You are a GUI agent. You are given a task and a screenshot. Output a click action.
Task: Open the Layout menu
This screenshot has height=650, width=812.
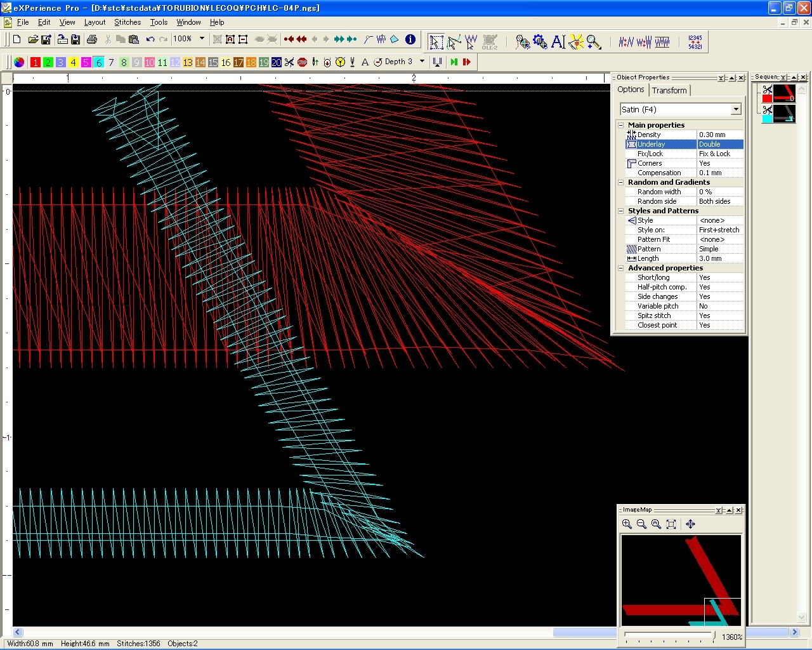pyautogui.click(x=95, y=22)
